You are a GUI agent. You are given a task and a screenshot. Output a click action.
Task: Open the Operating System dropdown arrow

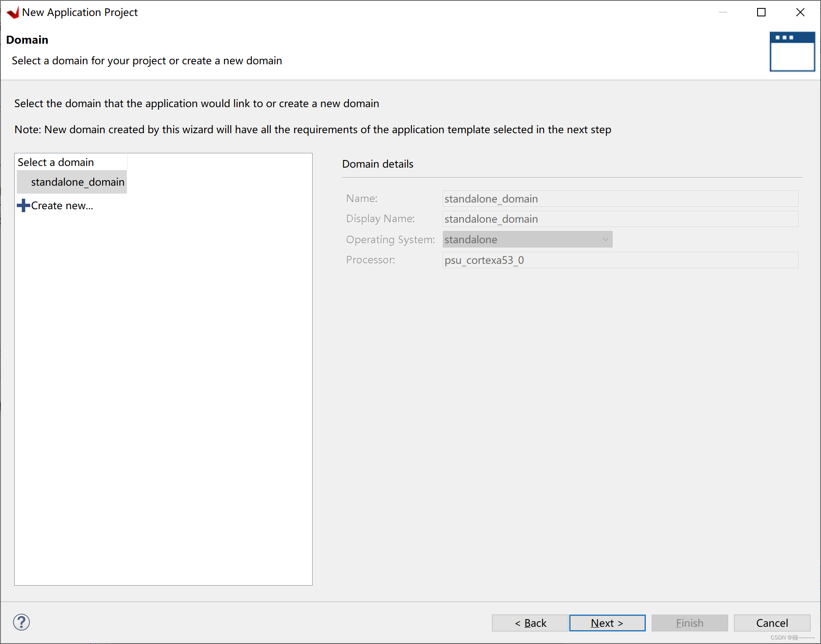[x=605, y=239]
